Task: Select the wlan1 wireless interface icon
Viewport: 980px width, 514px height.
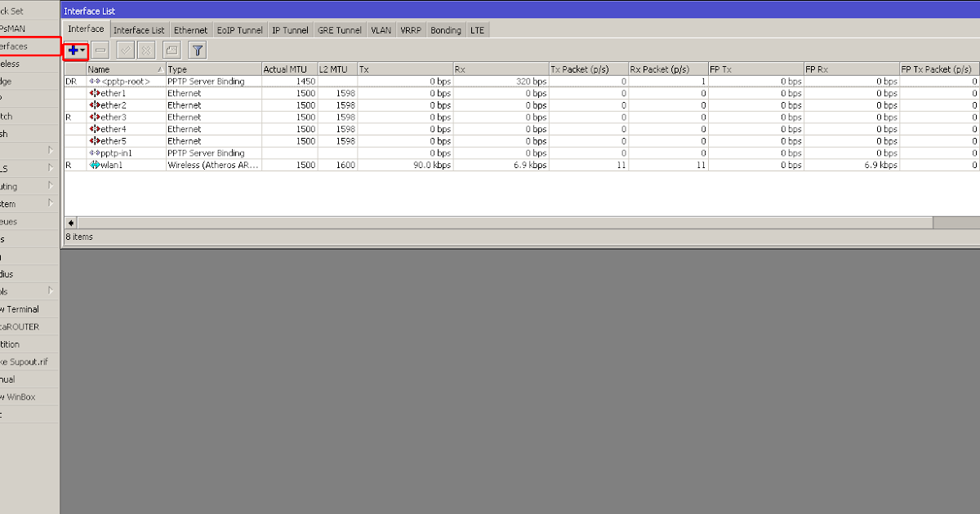Action: click(96, 164)
